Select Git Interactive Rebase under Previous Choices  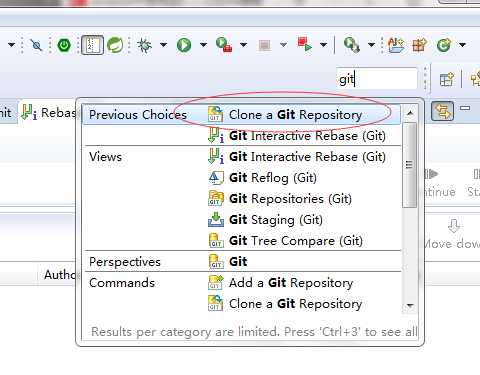pos(242,136)
